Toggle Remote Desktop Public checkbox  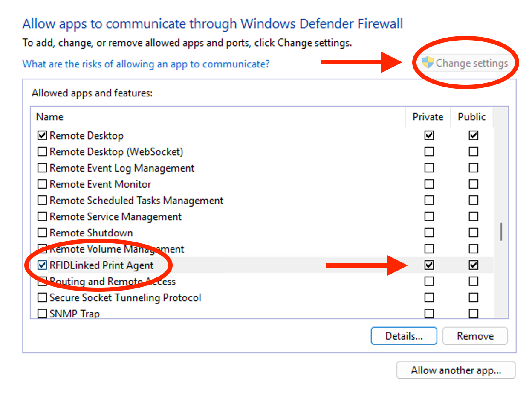(473, 136)
